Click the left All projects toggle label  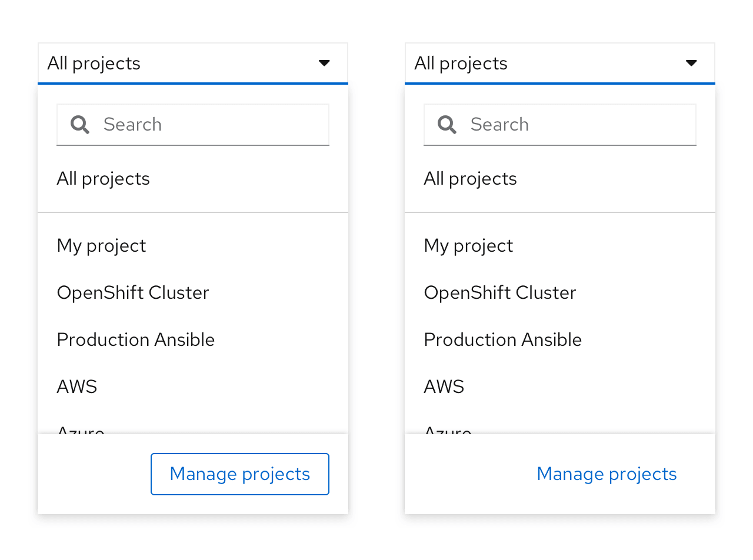94,64
